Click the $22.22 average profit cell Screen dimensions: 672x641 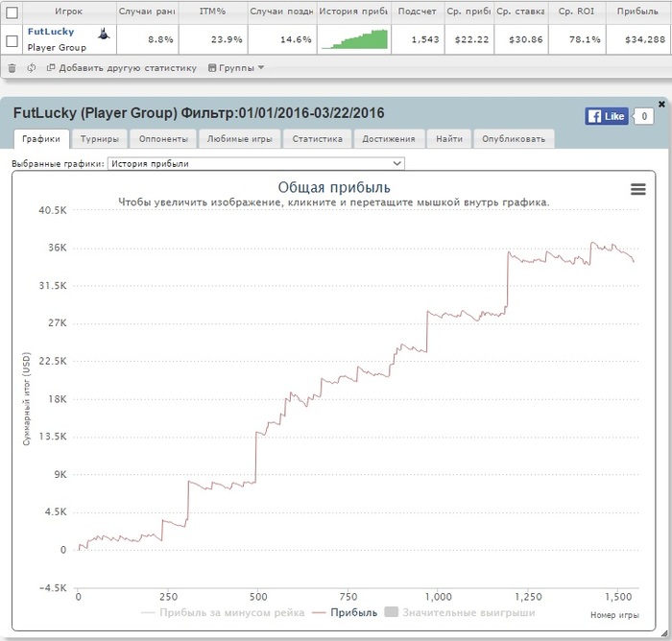click(471, 39)
